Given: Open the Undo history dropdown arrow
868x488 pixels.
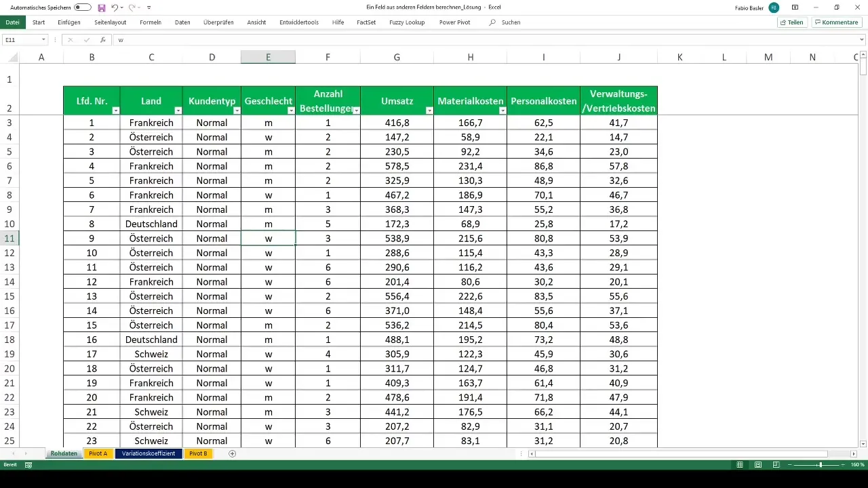Looking at the screenshot, I should (x=121, y=7).
